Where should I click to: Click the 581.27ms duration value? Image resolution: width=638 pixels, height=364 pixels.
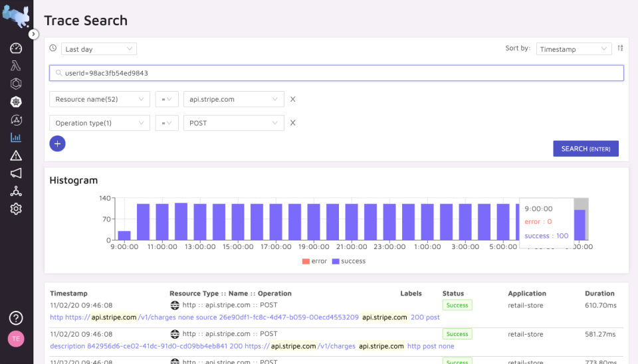click(x=601, y=334)
